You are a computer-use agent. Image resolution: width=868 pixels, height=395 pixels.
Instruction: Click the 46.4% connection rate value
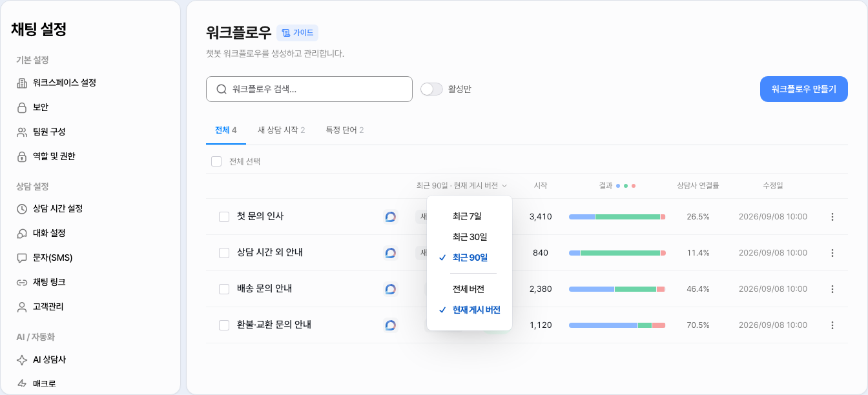pyautogui.click(x=698, y=289)
